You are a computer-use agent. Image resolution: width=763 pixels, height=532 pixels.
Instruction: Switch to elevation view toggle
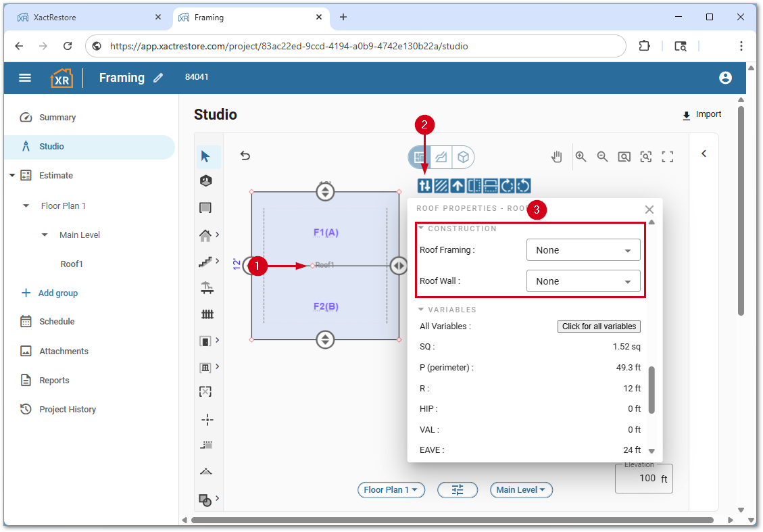tap(441, 157)
